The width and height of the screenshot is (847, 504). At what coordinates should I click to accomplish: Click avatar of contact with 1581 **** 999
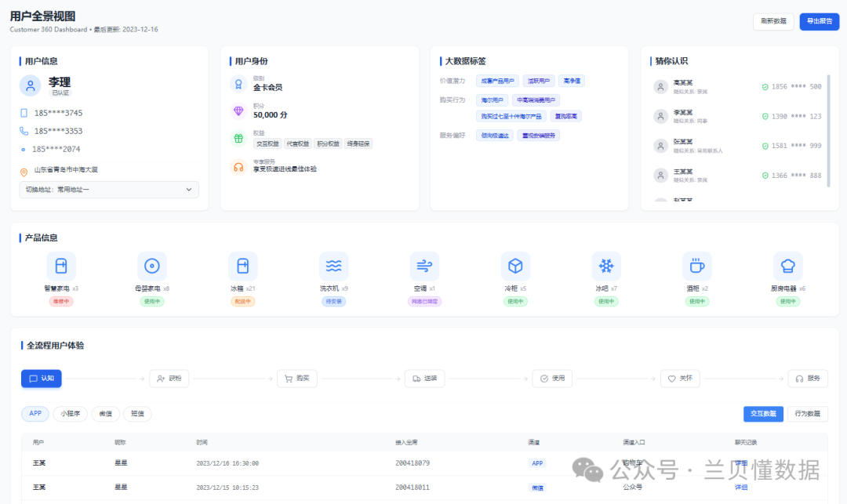660,146
